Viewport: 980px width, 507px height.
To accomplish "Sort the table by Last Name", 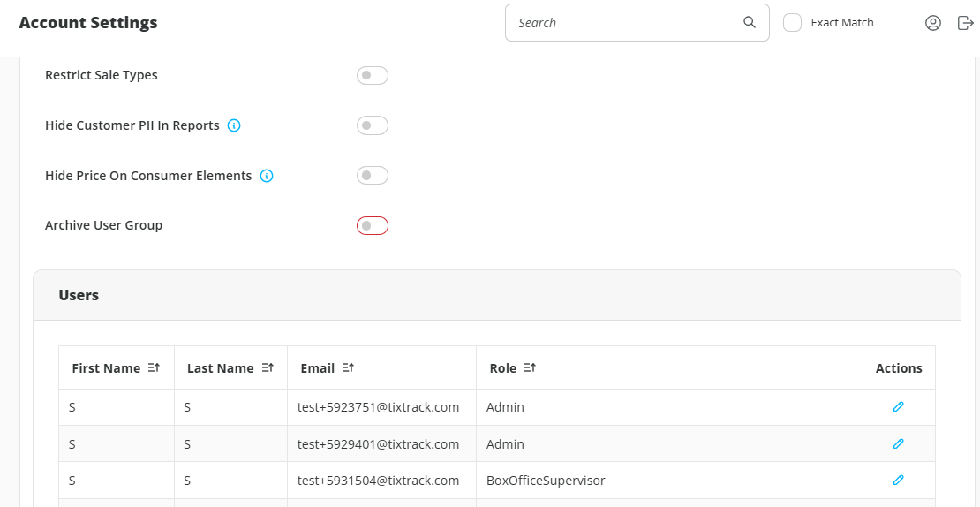I will (268, 368).
